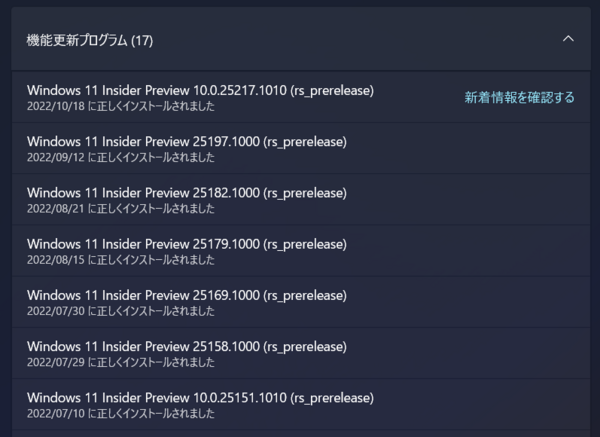Viewport: 600px width, 437px height.
Task: Select the Insider Preview 25169.1000 entry
Action: click(186, 295)
